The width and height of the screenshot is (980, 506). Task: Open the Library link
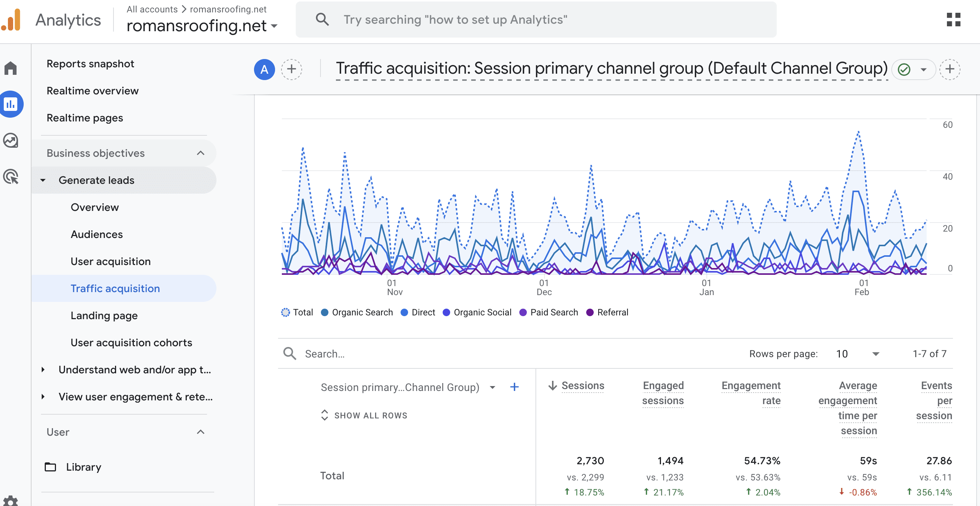tap(83, 467)
